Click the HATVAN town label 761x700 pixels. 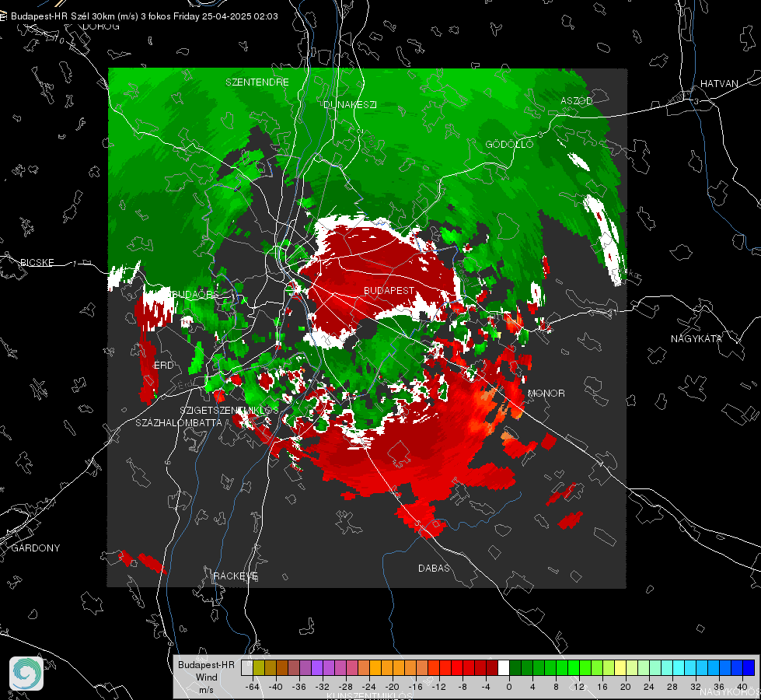(x=719, y=83)
